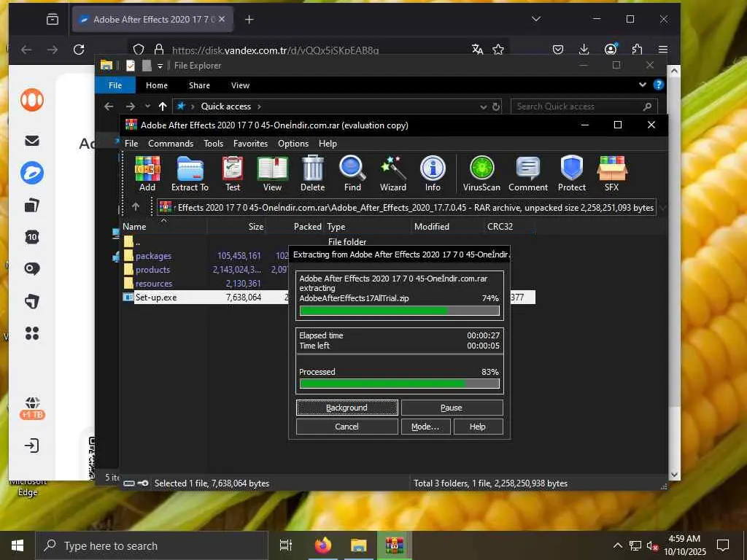Click the Background button in extraction dialog
The width and height of the screenshot is (747, 560).
(x=347, y=408)
